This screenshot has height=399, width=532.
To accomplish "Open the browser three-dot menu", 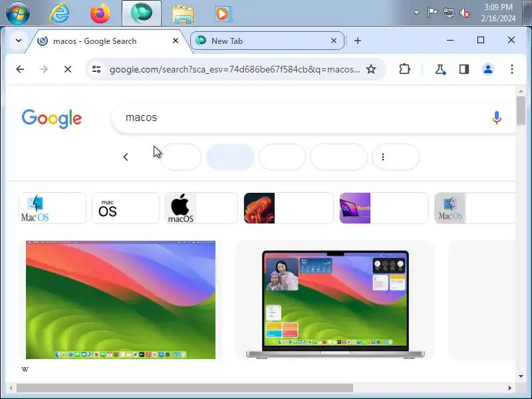I will click(511, 69).
